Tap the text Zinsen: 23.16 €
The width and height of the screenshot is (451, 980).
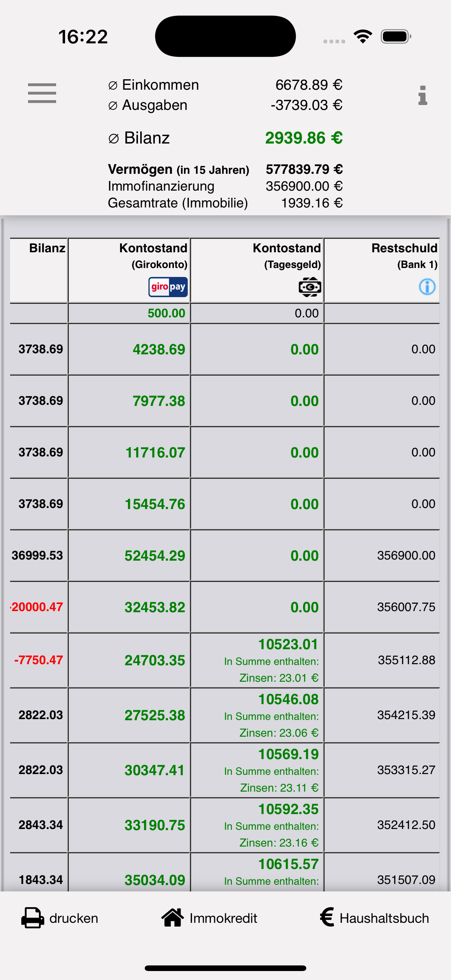tap(279, 843)
